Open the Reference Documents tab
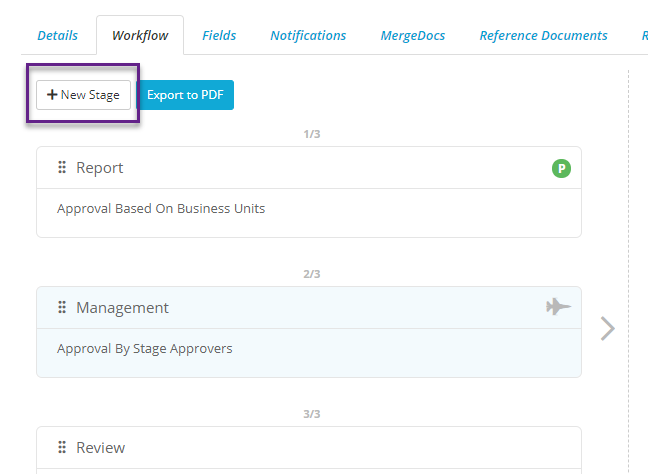Viewport: 648px width, 474px height. coord(543,36)
